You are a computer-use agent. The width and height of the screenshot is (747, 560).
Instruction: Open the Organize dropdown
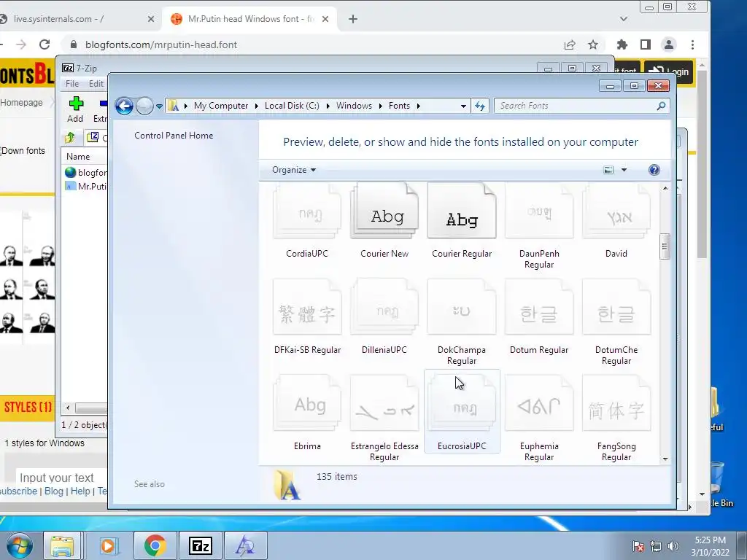click(x=294, y=170)
